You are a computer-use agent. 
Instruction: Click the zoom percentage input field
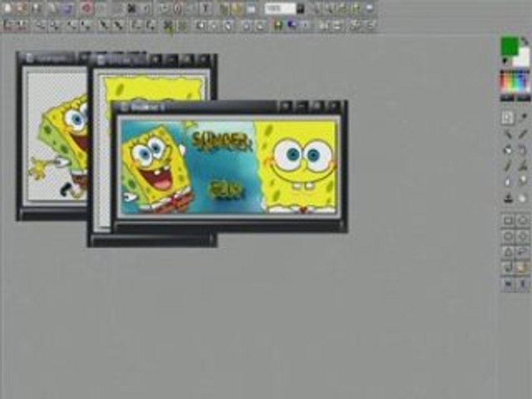pos(280,8)
